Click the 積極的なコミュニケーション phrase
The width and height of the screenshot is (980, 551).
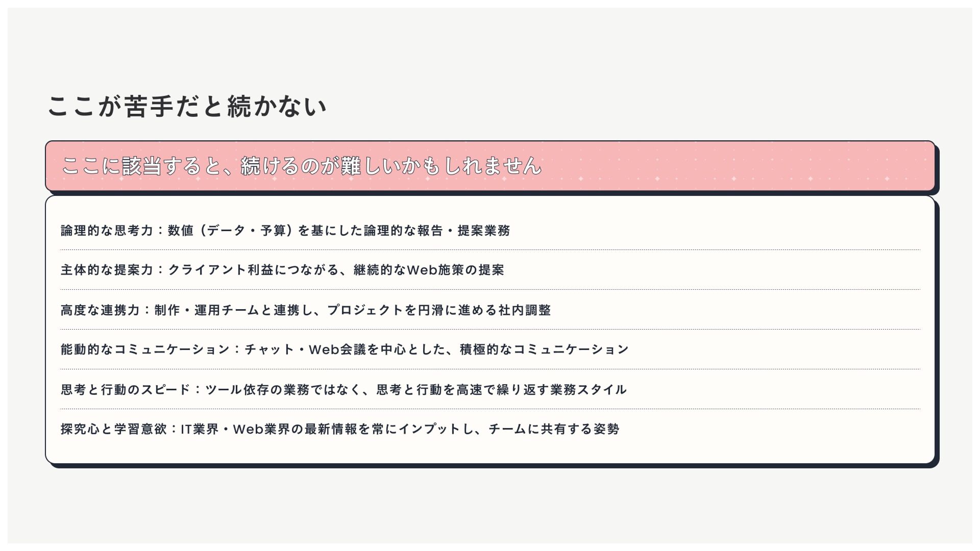coord(544,349)
